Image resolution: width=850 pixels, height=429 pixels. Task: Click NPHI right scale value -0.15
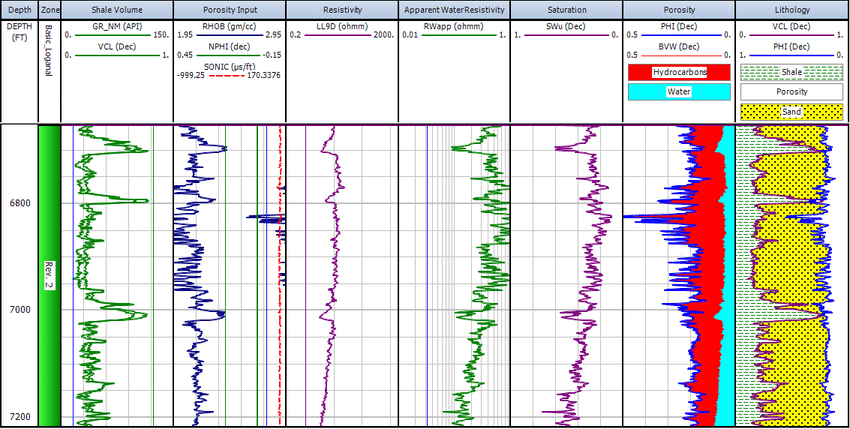click(x=273, y=55)
